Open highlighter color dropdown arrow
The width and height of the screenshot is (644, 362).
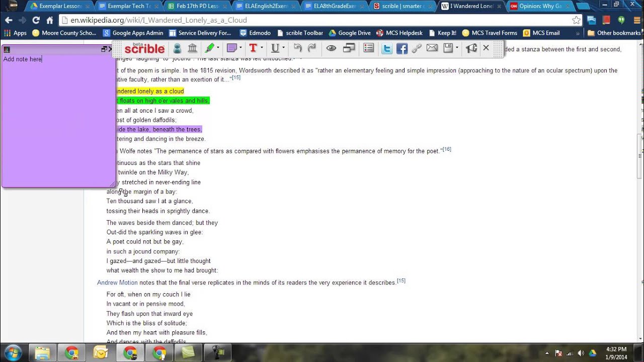click(218, 48)
